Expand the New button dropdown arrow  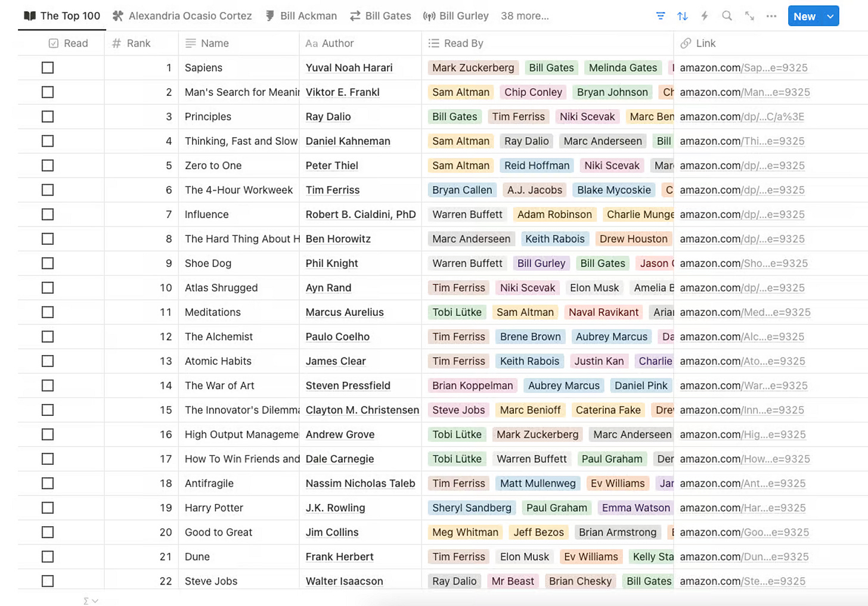(830, 16)
